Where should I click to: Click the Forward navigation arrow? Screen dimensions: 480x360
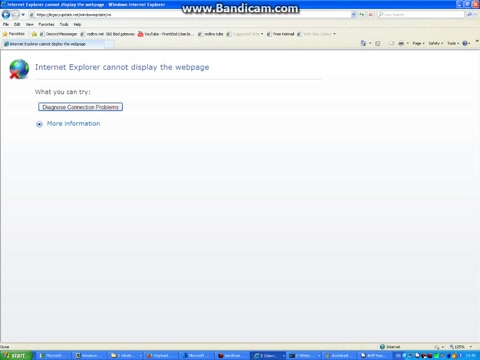[15, 14]
